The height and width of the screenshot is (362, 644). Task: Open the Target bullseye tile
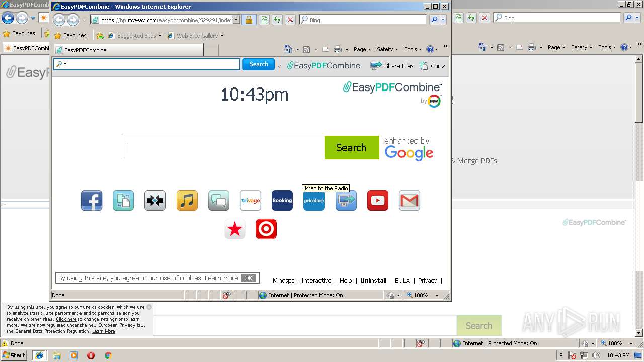[x=266, y=229]
